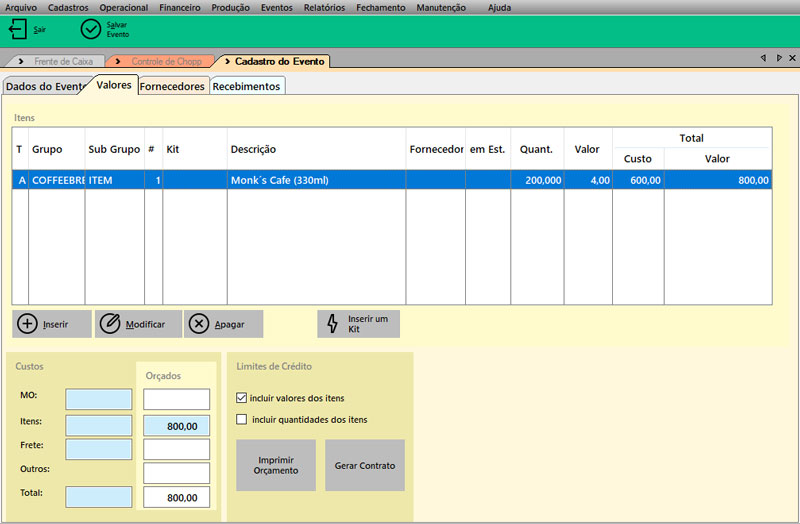Enable incluir valores dos itens checkbox
This screenshot has width=800, height=524.
241,397
